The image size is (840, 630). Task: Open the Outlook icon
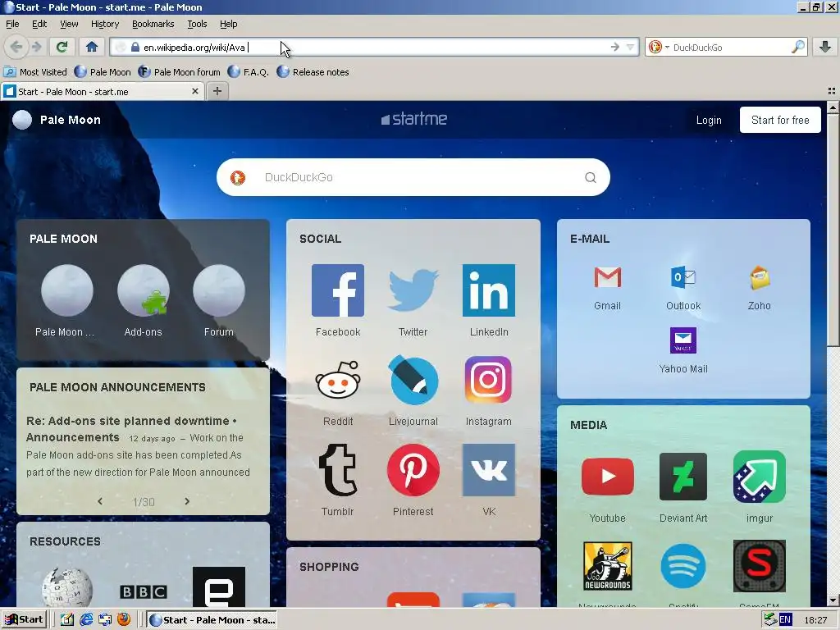pyautogui.click(x=683, y=277)
